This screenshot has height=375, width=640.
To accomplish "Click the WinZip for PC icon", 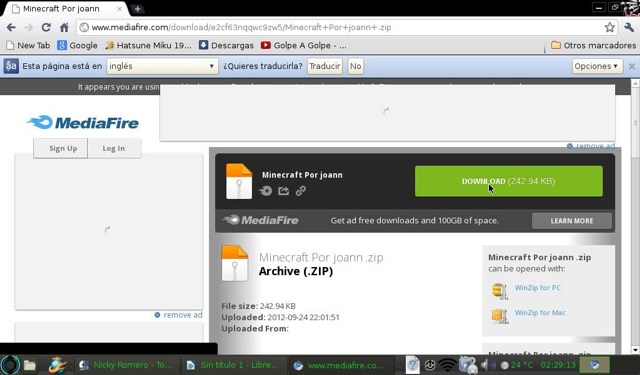I will coord(500,291).
